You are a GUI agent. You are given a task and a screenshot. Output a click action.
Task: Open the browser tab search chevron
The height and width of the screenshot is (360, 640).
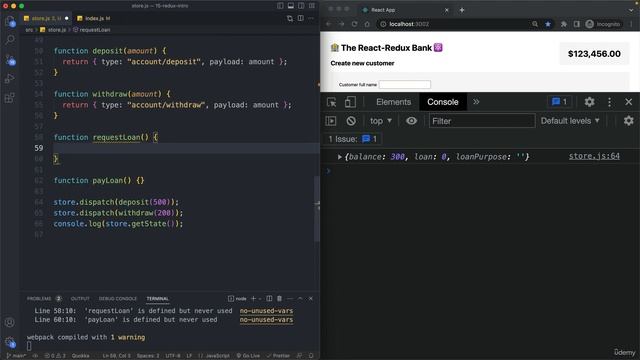[631, 10]
